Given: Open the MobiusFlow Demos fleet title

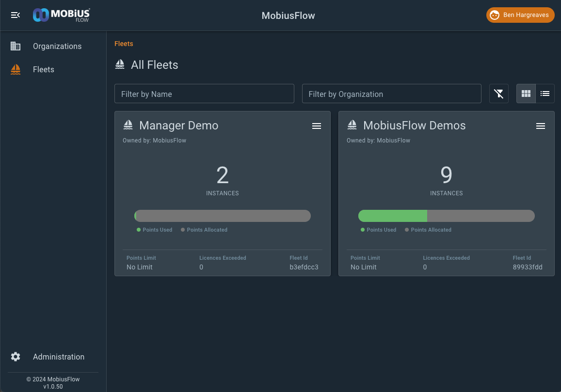Looking at the screenshot, I should (414, 125).
